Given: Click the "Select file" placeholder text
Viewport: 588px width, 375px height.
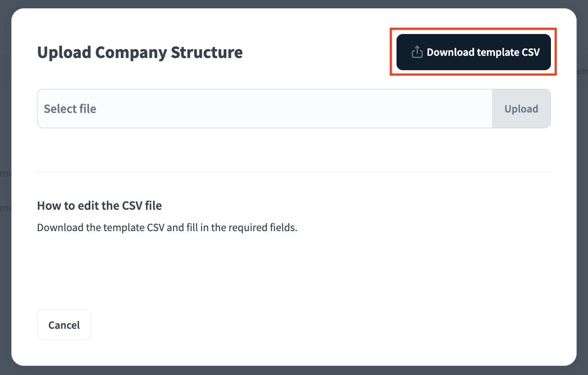Looking at the screenshot, I should [70, 109].
